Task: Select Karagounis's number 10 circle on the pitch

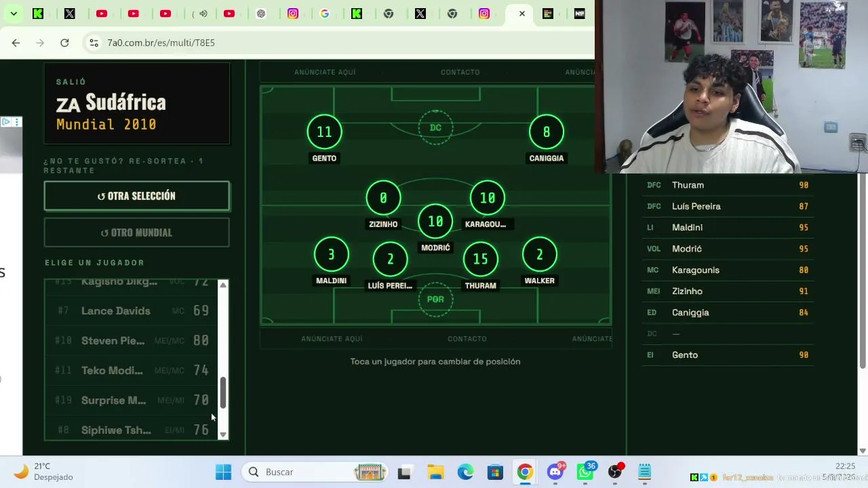Action: pyautogui.click(x=488, y=198)
